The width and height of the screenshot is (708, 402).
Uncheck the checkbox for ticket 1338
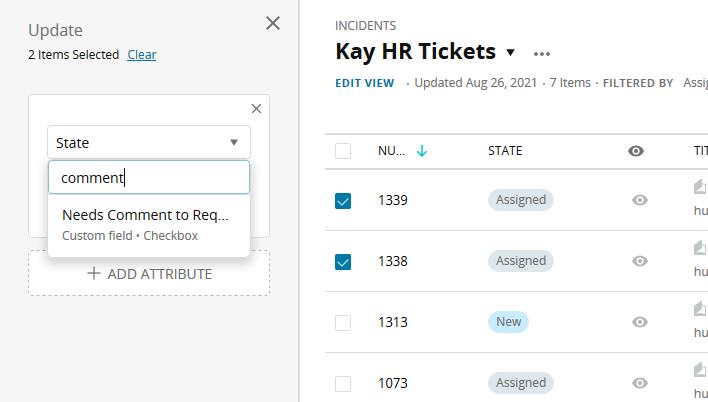click(x=343, y=262)
